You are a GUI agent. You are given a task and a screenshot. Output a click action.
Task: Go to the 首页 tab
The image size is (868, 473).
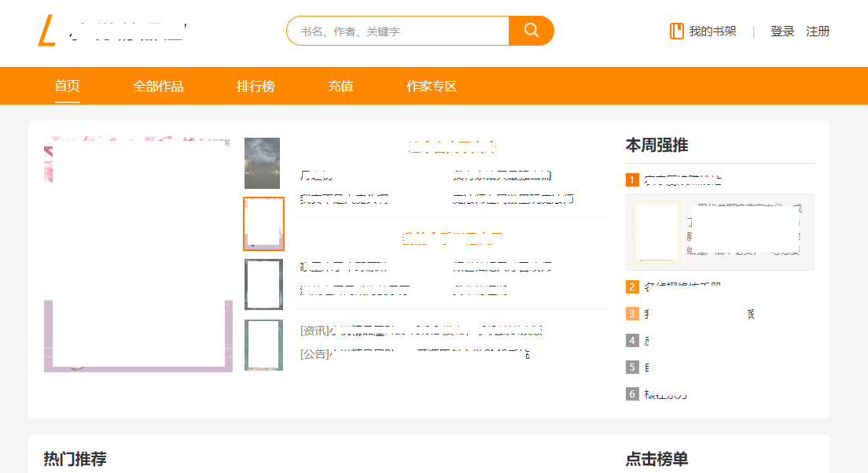coord(67,87)
